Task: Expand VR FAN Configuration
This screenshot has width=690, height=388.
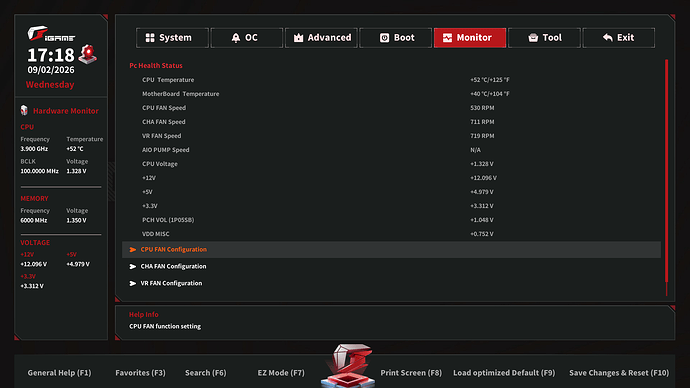Action: pyautogui.click(x=391, y=283)
